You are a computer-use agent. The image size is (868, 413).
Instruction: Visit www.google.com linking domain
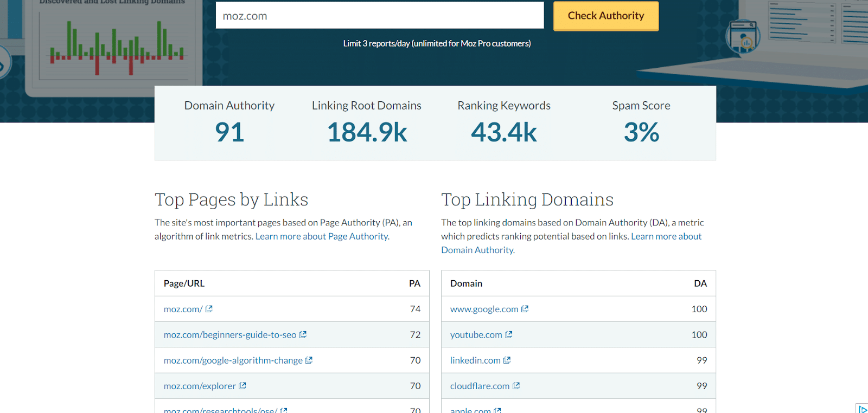point(484,309)
